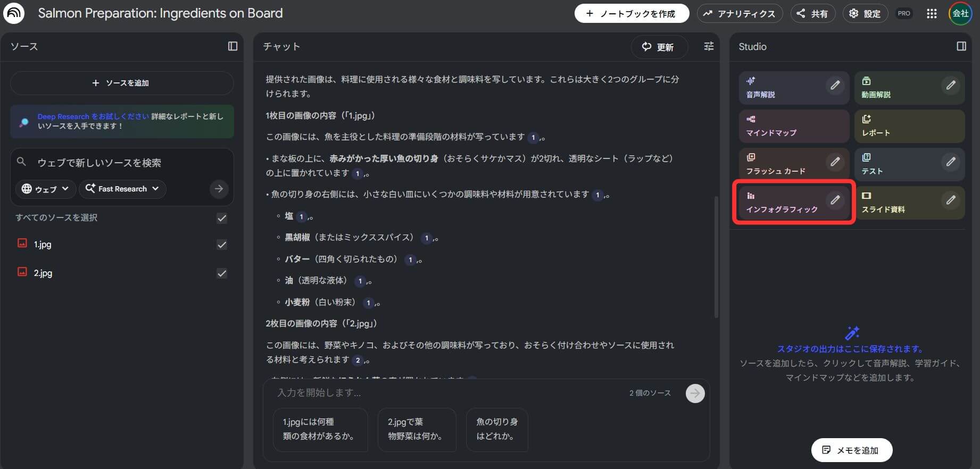Toggle the すべてのソースを選択 checkbox
Screen dimensions: 980x469
tap(222, 218)
